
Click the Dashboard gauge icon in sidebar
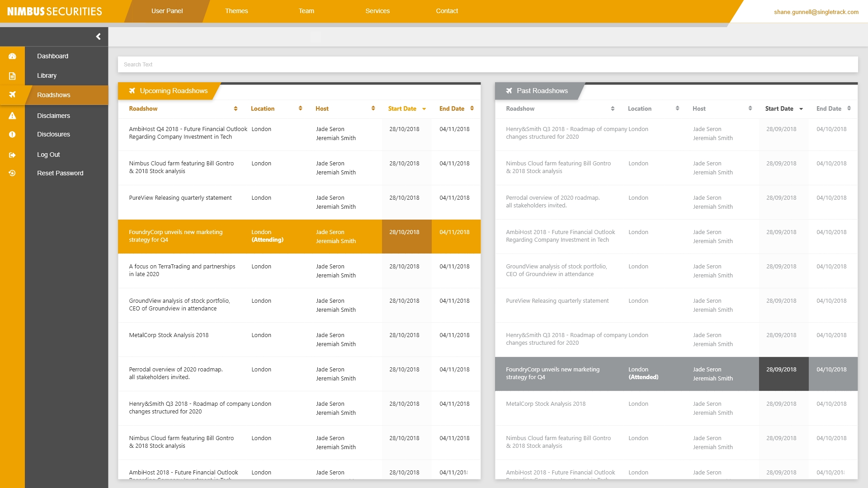[x=12, y=56]
